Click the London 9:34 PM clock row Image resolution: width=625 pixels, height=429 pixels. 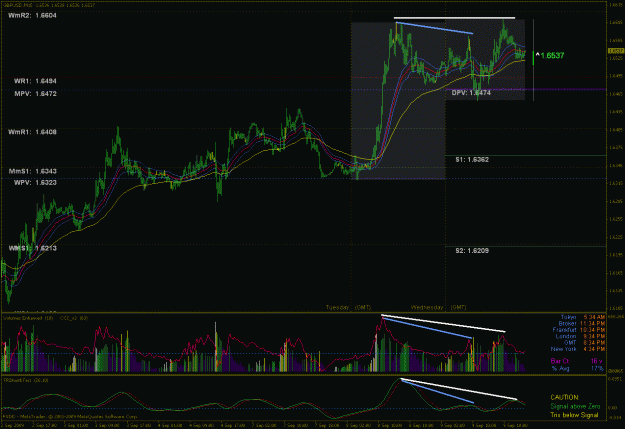coord(580,337)
